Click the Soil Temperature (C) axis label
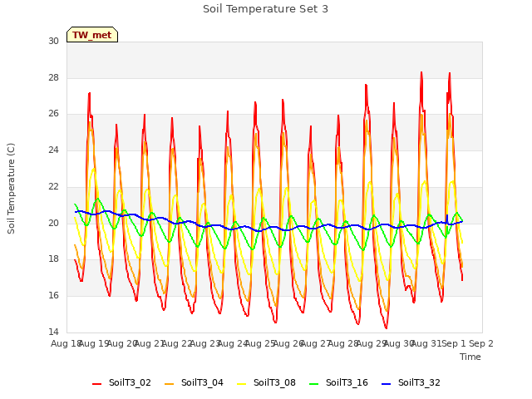This screenshot has width=532, height=399. [11, 189]
